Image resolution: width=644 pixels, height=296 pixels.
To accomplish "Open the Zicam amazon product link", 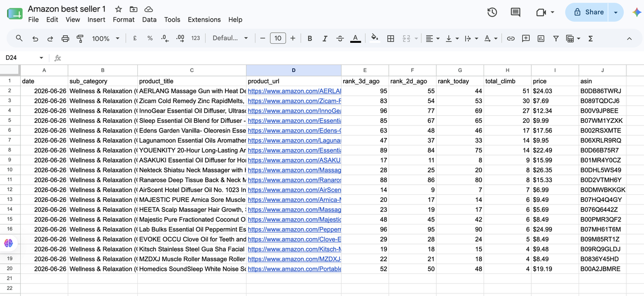I will (x=294, y=101).
